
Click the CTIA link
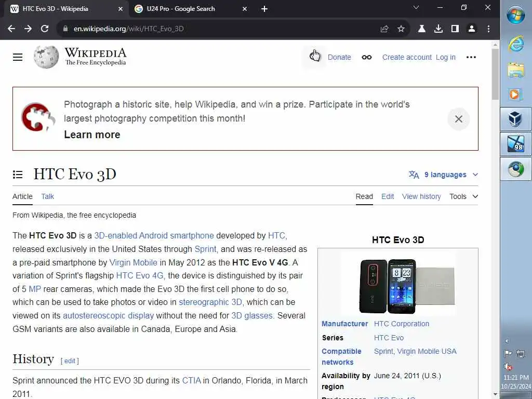(x=191, y=380)
